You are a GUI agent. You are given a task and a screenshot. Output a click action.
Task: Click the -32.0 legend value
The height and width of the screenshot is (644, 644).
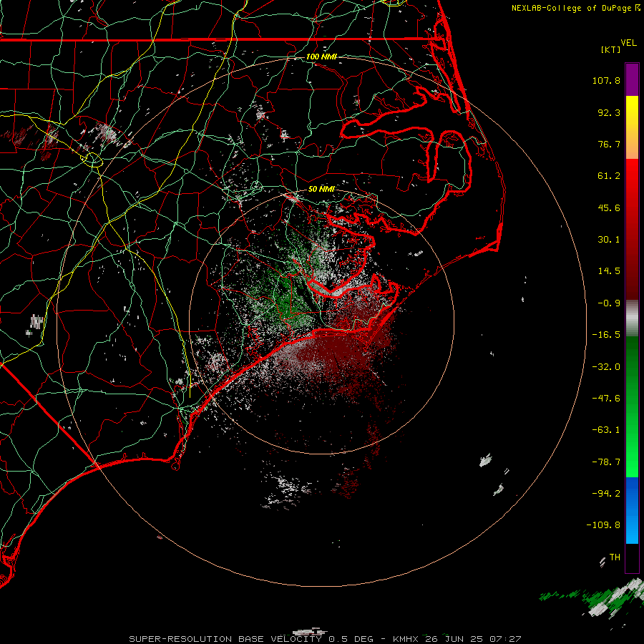(606, 367)
